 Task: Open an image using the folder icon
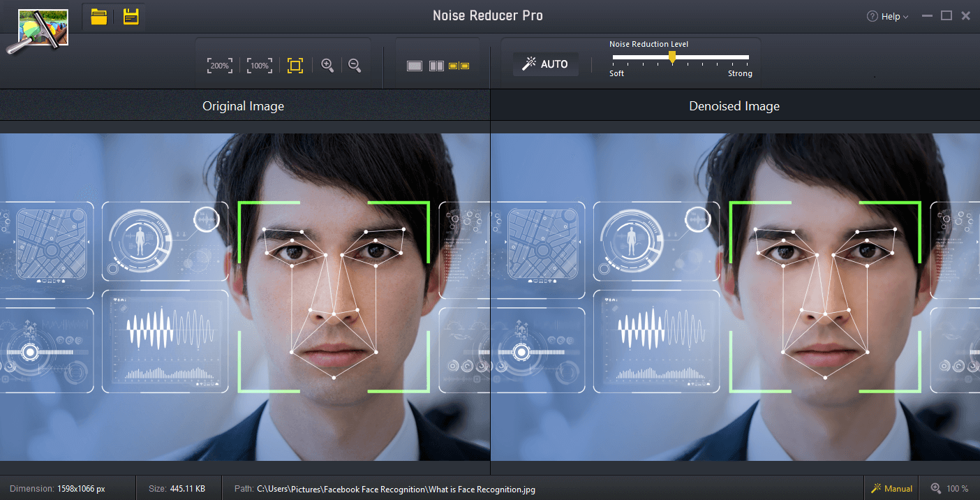[x=98, y=16]
